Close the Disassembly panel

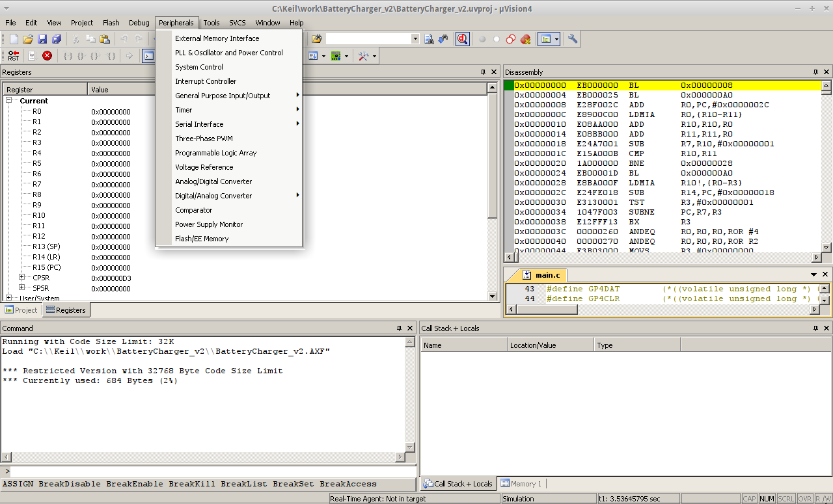click(825, 72)
